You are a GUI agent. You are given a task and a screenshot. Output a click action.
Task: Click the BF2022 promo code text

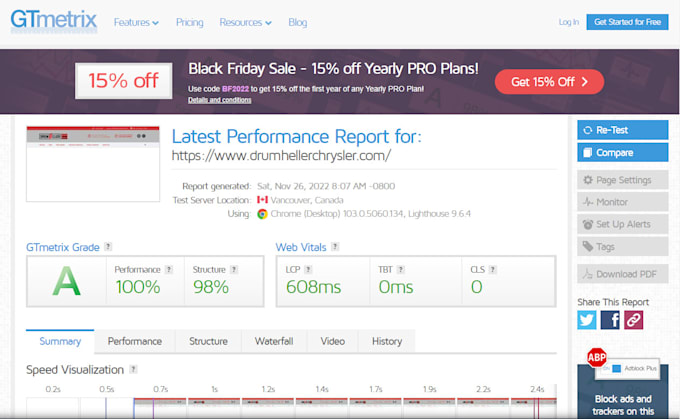[x=235, y=89]
